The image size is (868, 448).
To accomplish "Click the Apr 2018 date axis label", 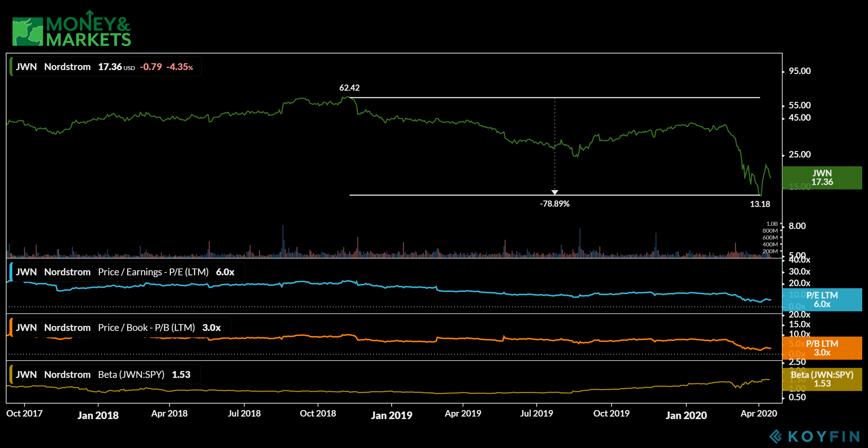I will coord(169,413).
